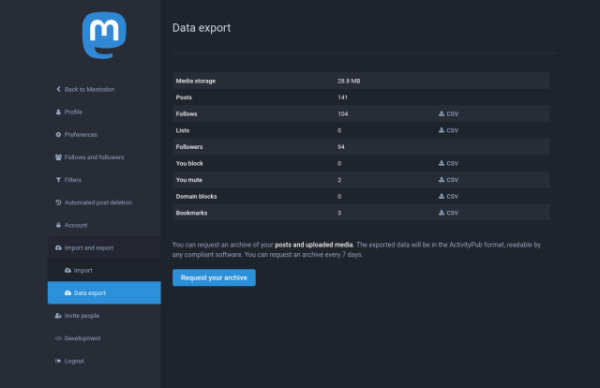Click the Follows count 104
The height and width of the screenshot is (388, 600).
[x=343, y=114]
